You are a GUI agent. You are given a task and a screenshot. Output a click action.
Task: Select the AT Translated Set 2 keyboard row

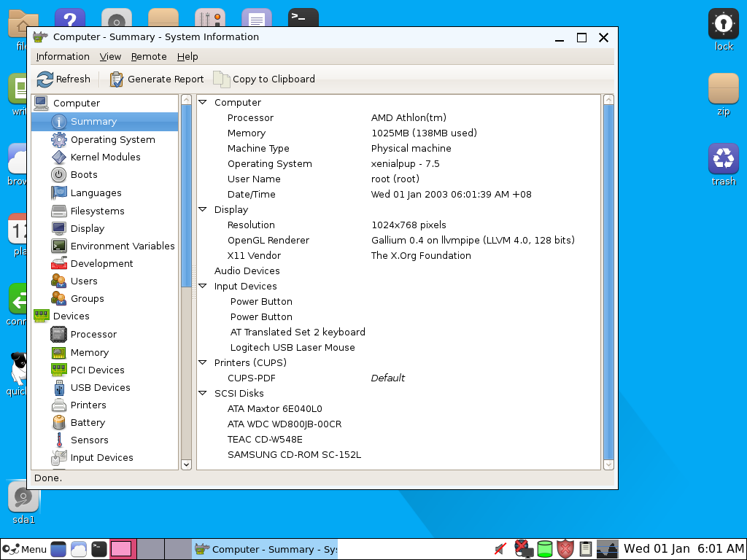(399, 332)
